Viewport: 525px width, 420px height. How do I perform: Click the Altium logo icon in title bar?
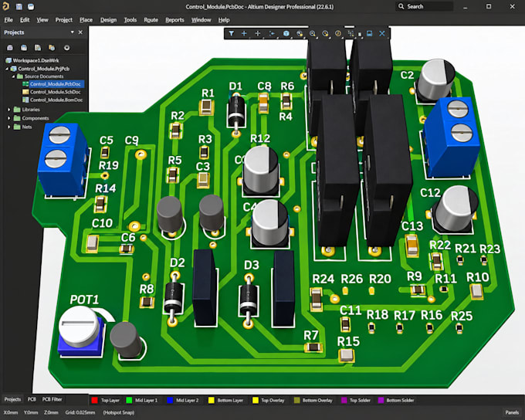click(x=6, y=6)
